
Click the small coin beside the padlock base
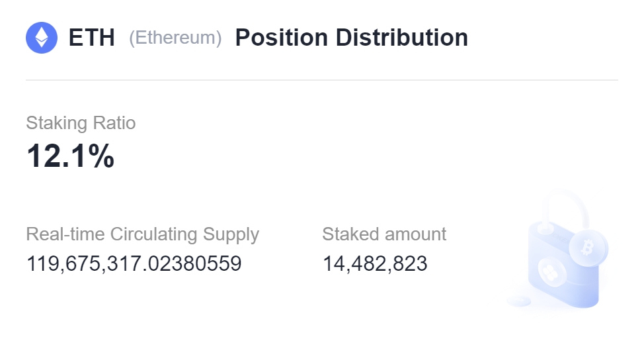(x=520, y=301)
